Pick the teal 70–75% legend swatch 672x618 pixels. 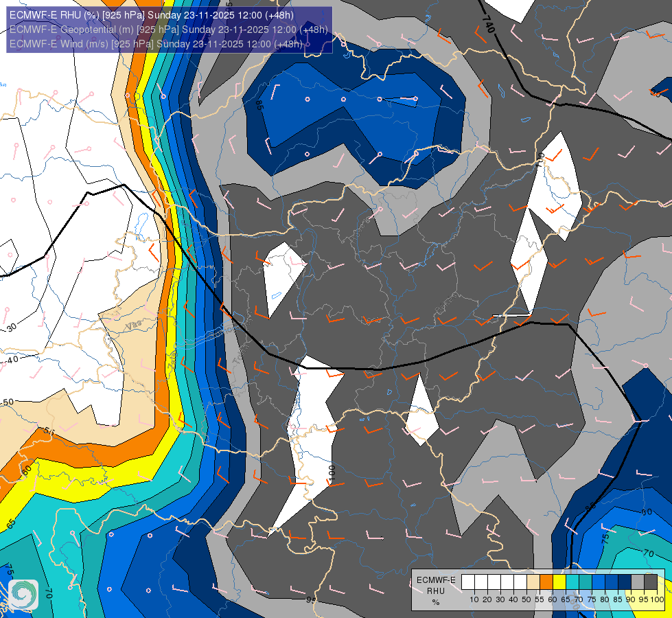click(586, 582)
